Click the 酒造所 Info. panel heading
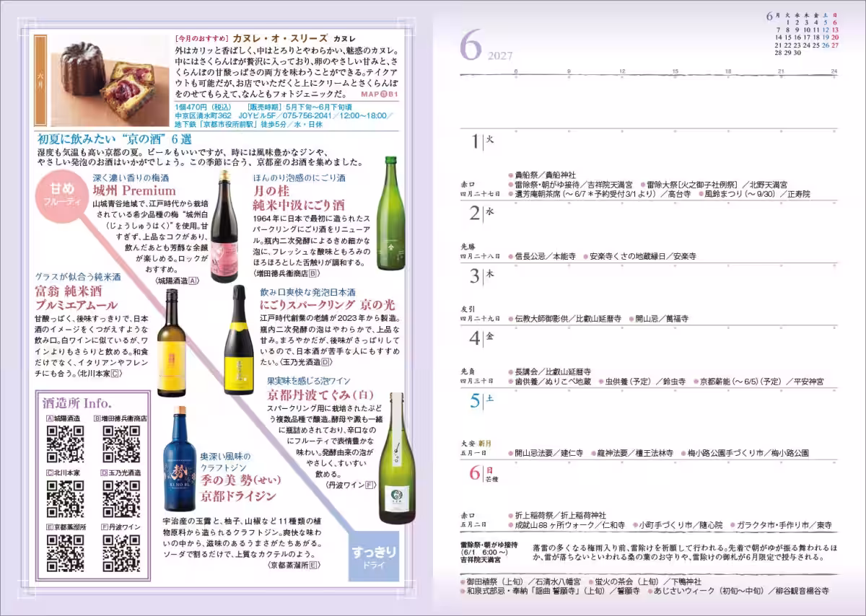The image size is (866, 616). click(x=77, y=403)
